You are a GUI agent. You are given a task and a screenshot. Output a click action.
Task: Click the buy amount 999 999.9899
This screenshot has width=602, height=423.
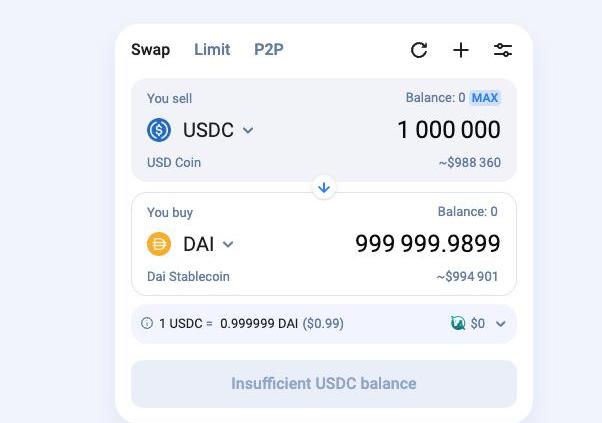point(427,244)
